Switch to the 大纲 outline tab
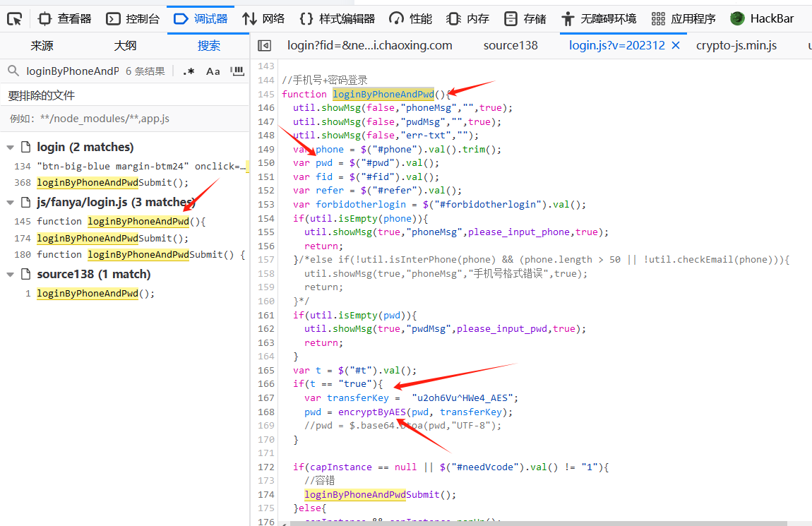 coord(125,46)
